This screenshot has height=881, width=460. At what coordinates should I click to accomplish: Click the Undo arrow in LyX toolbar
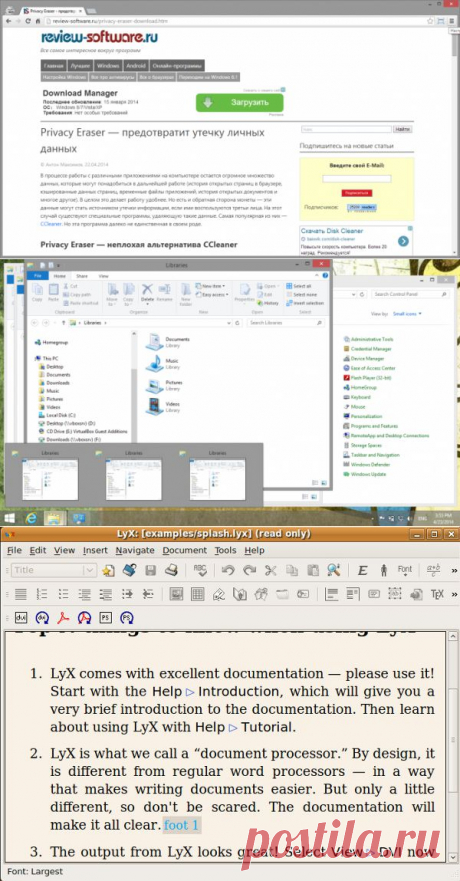coord(227,570)
